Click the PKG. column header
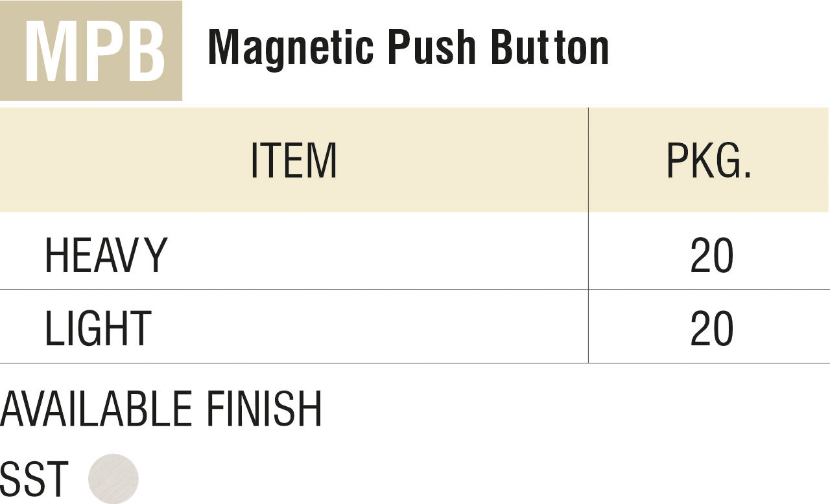 (709, 161)
